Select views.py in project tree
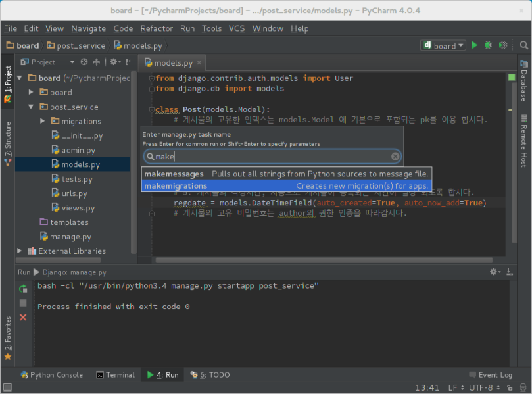The image size is (532, 394). coord(72,208)
